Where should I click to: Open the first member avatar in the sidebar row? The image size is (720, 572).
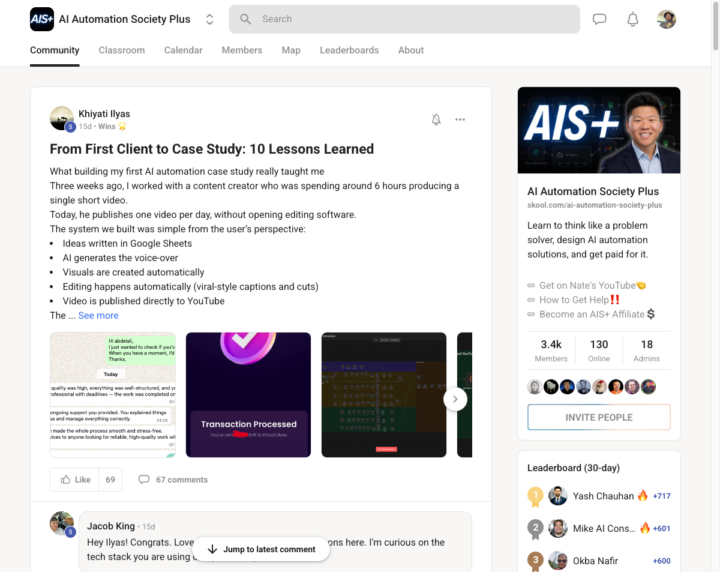point(535,387)
